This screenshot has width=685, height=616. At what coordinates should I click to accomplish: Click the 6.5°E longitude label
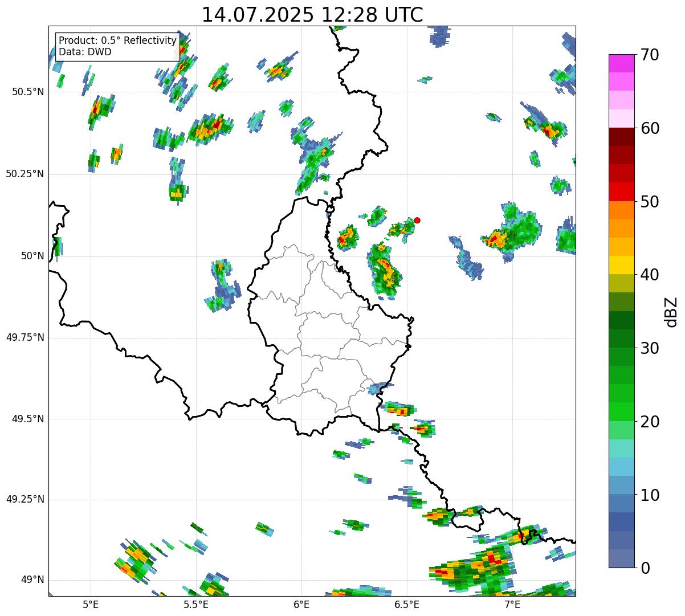click(407, 605)
